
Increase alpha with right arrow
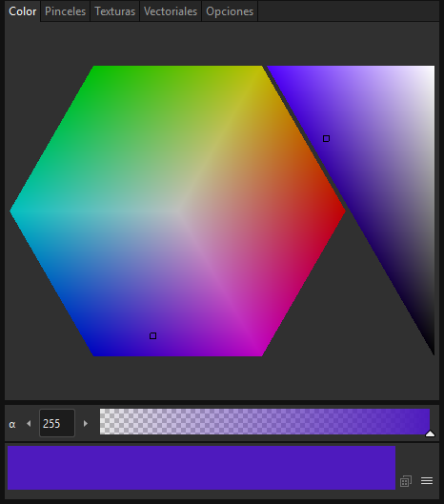pos(86,423)
